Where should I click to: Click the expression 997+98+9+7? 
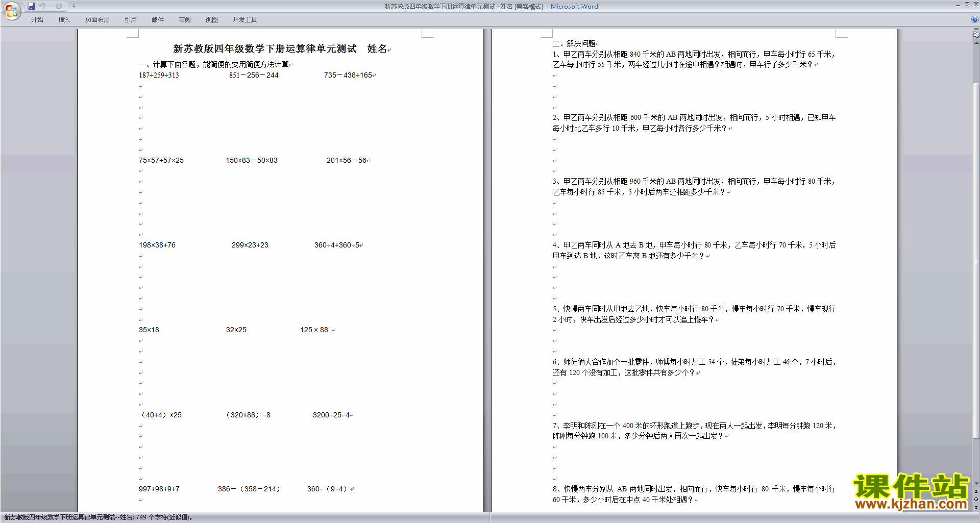tap(159, 489)
